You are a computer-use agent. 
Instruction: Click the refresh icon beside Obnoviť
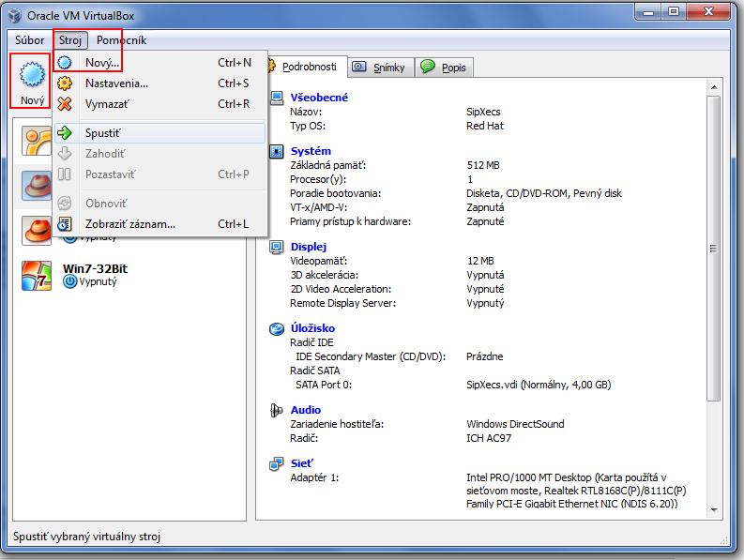[65, 204]
